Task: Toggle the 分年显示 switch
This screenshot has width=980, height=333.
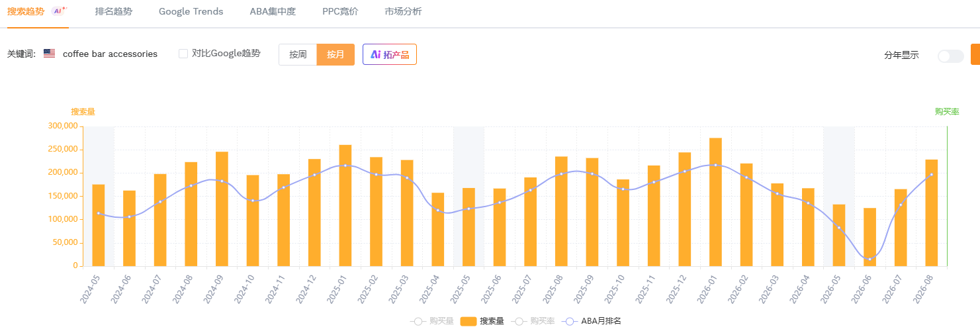Action: coord(950,56)
